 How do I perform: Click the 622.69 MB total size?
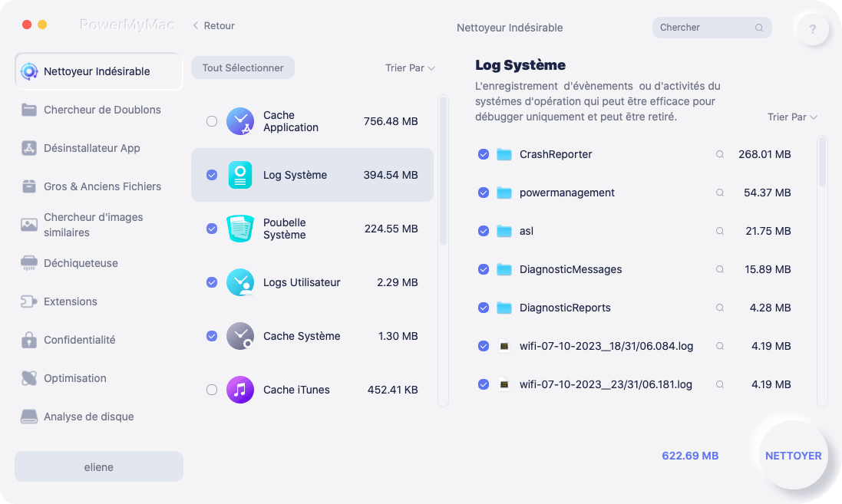tap(690, 456)
